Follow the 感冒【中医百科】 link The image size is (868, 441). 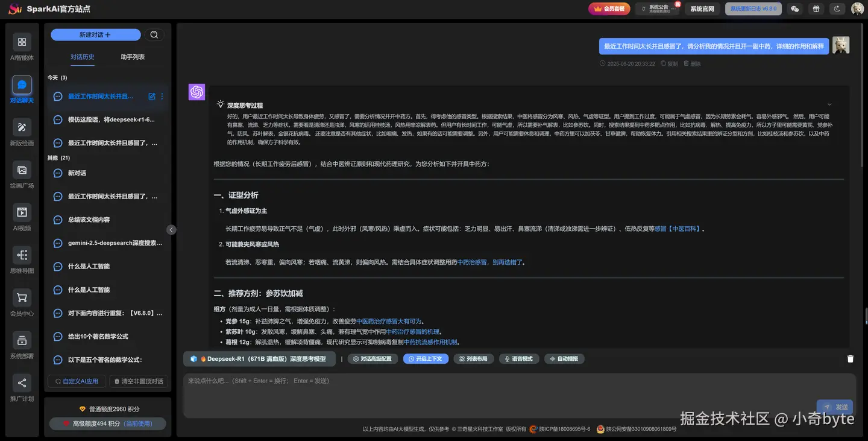click(678, 229)
